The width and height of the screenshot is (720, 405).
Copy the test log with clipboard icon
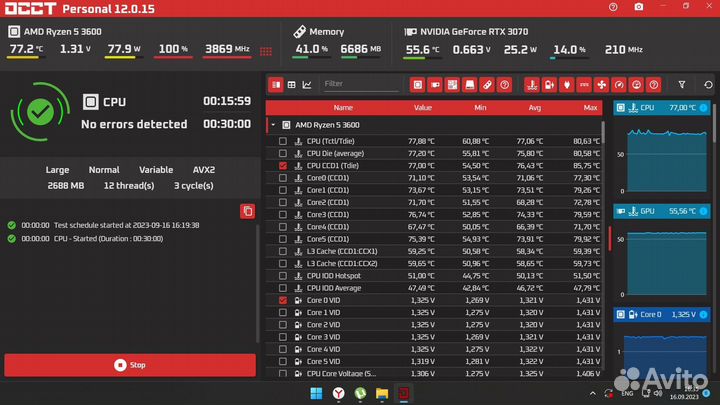248,211
